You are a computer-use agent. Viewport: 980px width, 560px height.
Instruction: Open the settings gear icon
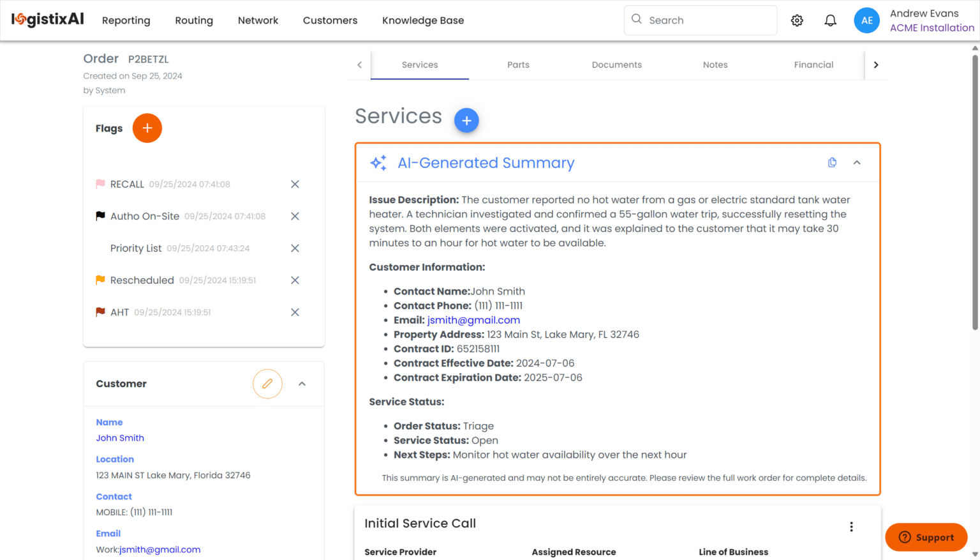(797, 20)
